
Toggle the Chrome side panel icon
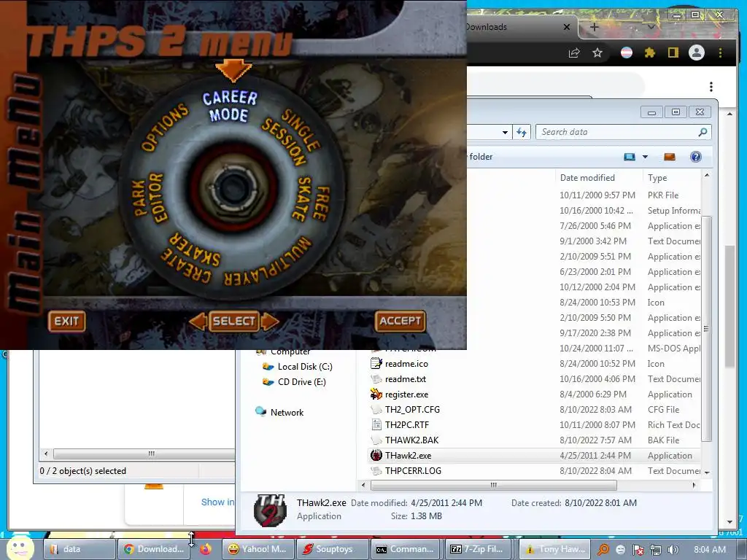[x=673, y=52]
